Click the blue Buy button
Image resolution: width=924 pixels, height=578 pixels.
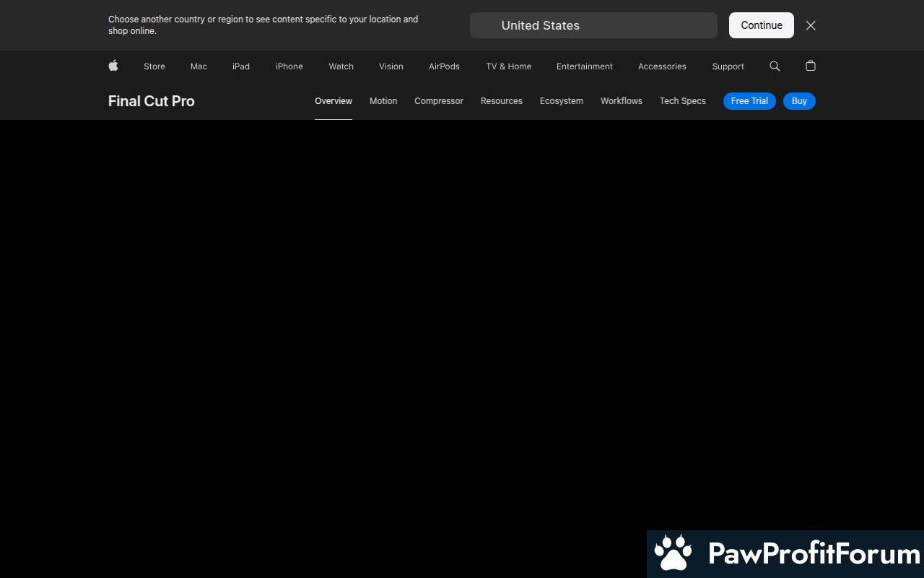799,101
